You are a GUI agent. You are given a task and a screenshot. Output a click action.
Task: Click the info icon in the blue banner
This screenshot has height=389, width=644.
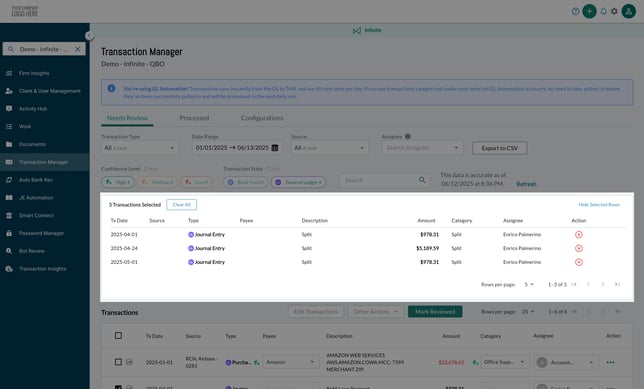pos(111,88)
